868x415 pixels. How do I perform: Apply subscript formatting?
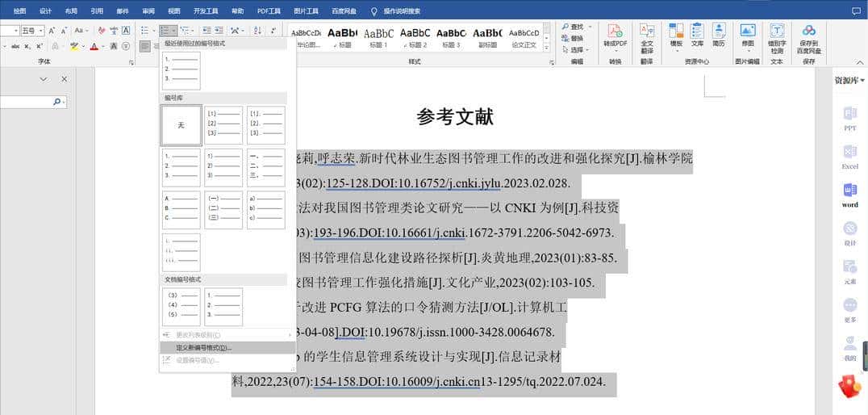(x=27, y=46)
